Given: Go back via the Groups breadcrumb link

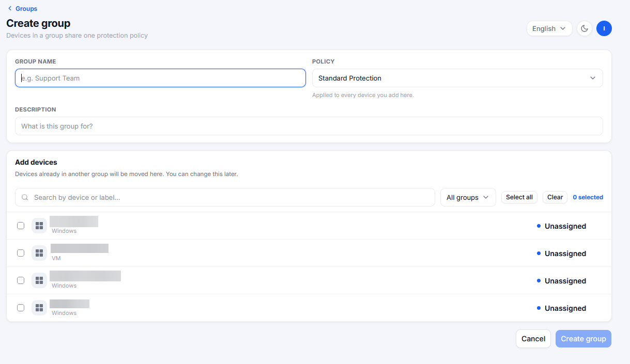Looking at the screenshot, I should coord(22,8).
